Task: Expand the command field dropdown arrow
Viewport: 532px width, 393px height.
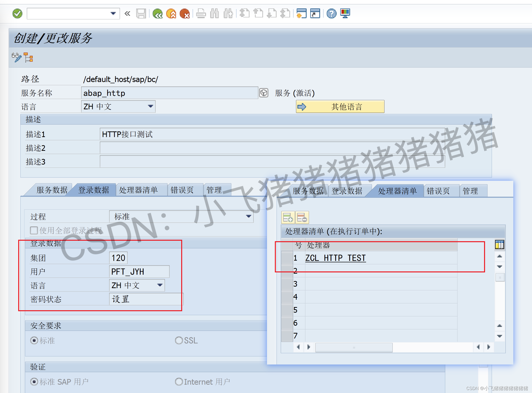Action: 113,14
